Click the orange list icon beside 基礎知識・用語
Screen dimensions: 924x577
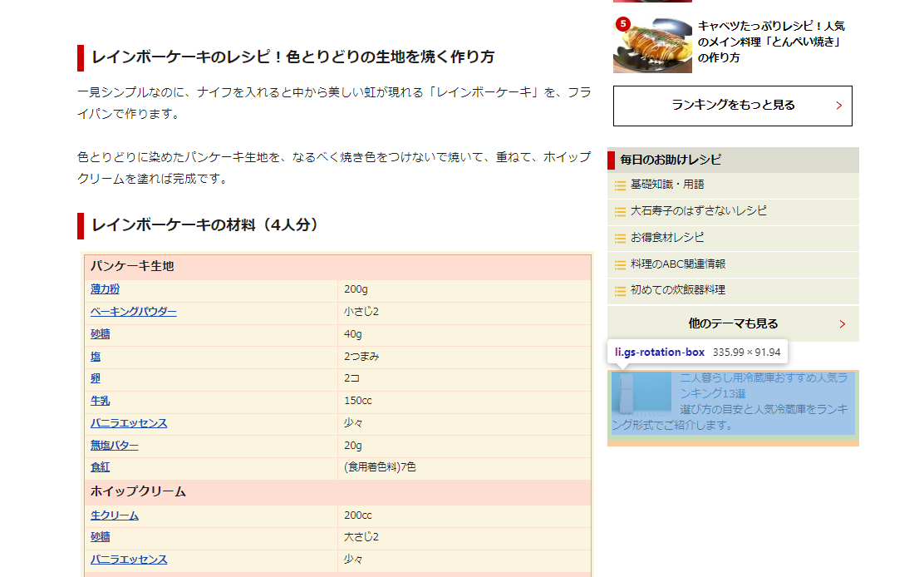620,185
